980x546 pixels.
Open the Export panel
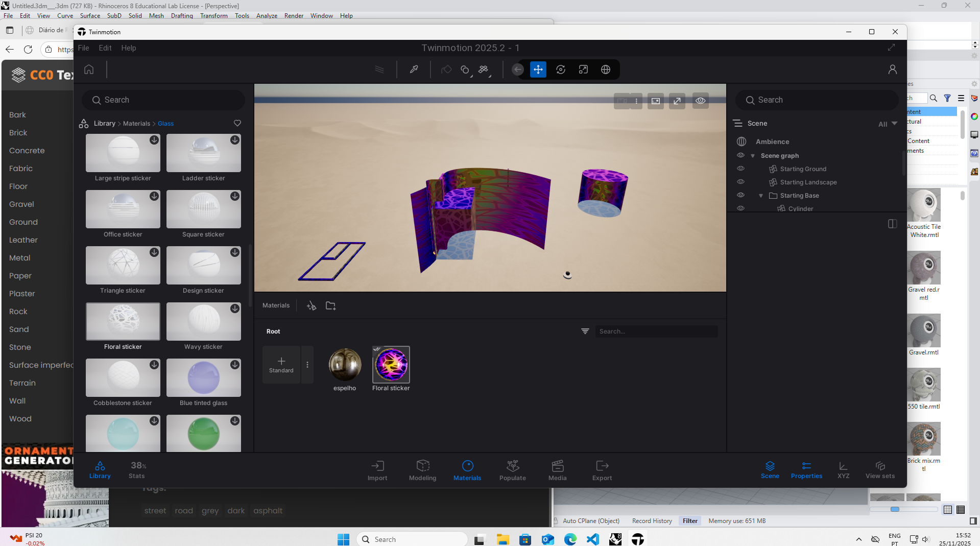[602, 469]
